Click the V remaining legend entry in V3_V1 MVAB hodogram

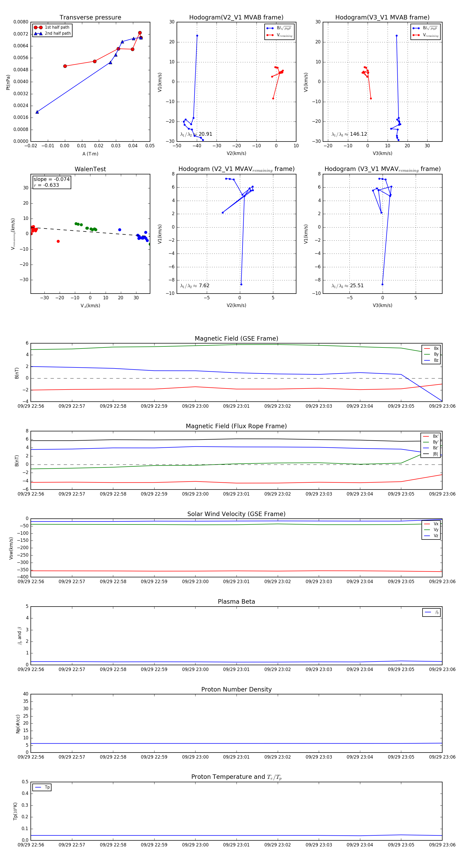tap(426, 35)
